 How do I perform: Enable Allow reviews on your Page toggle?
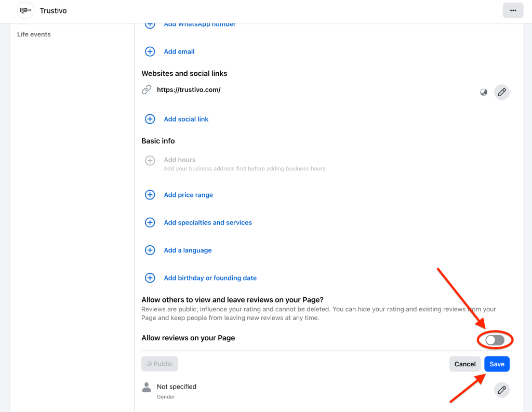[495, 340]
